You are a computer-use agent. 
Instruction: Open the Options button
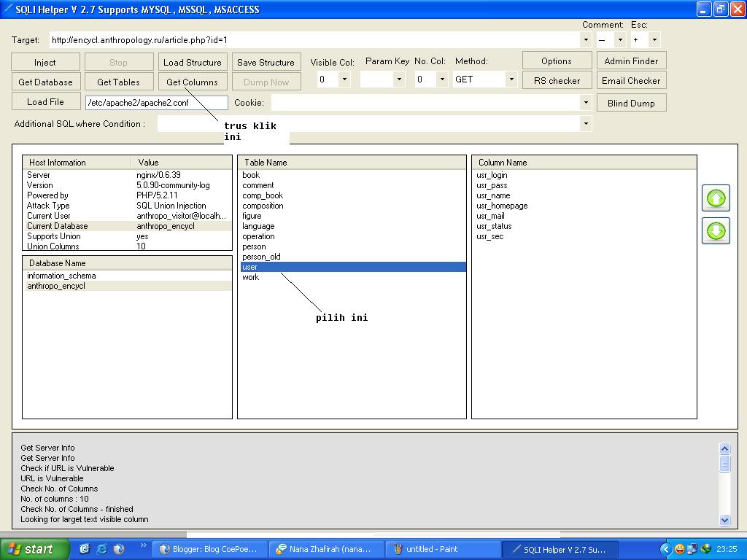pos(557,61)
